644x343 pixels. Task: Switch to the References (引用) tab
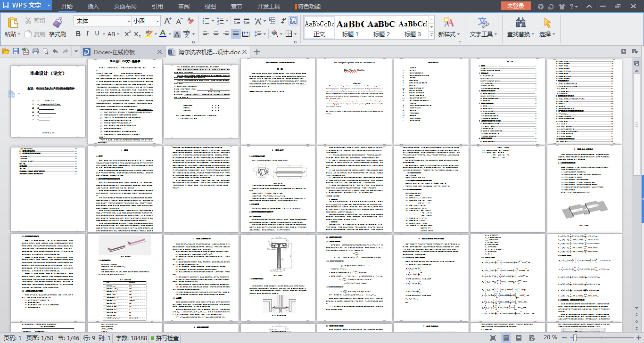(x=157, y=7)
